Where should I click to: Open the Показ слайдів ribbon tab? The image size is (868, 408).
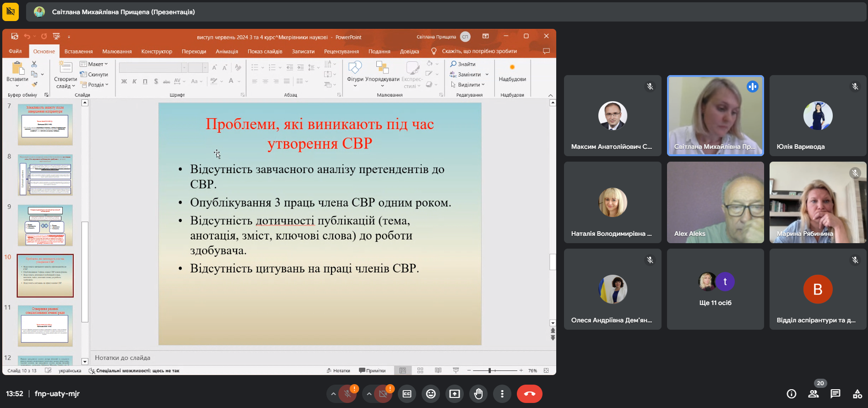point(265,51)
